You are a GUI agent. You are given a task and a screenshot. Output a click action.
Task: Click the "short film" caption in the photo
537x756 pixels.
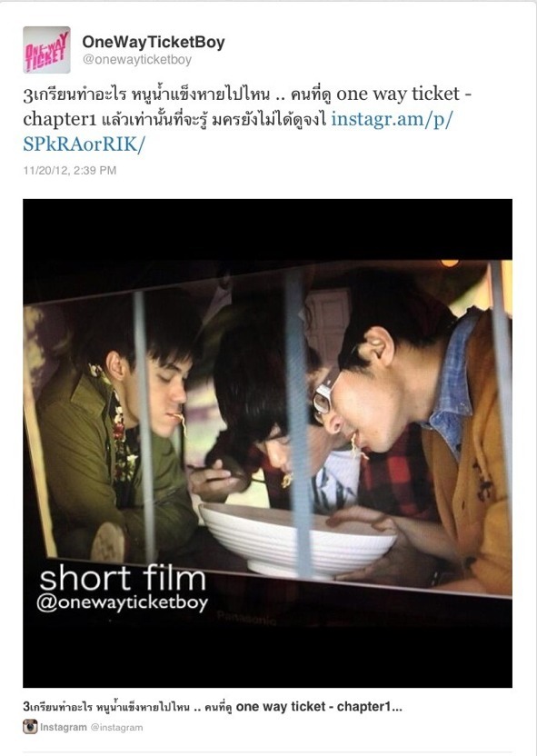click(x=123, y=578)
